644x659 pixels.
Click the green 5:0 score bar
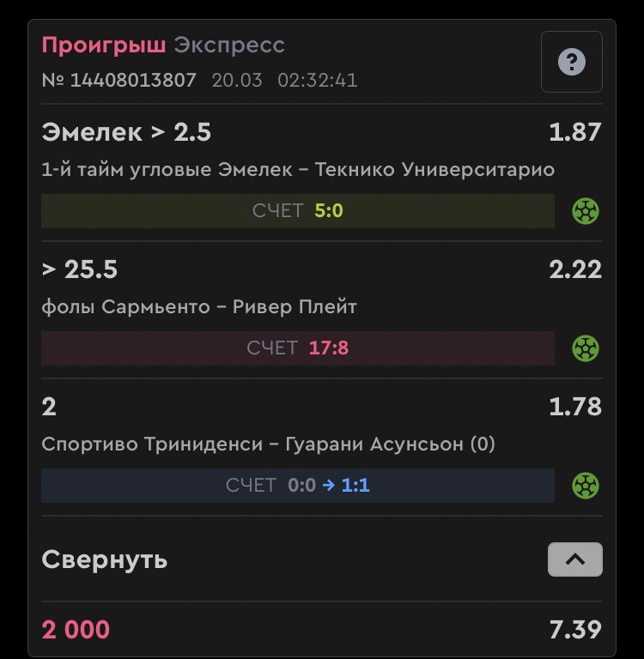[297, 211]
